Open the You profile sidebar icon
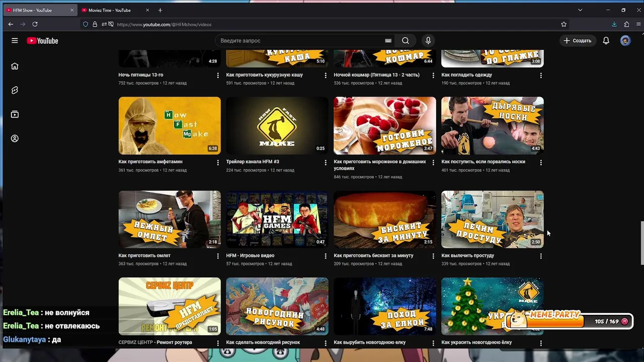The height and width of the screenshot is (362, 644). click(15, 138)
